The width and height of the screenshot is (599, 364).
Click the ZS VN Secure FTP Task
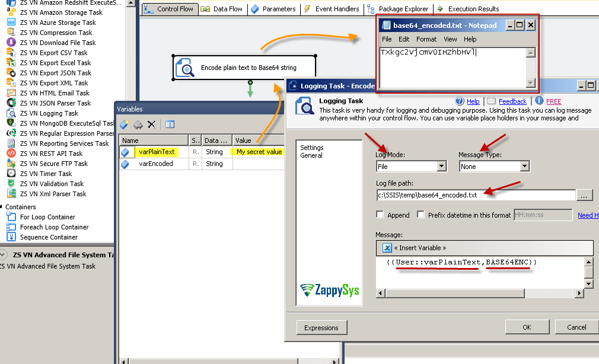(x=54, y=164)
